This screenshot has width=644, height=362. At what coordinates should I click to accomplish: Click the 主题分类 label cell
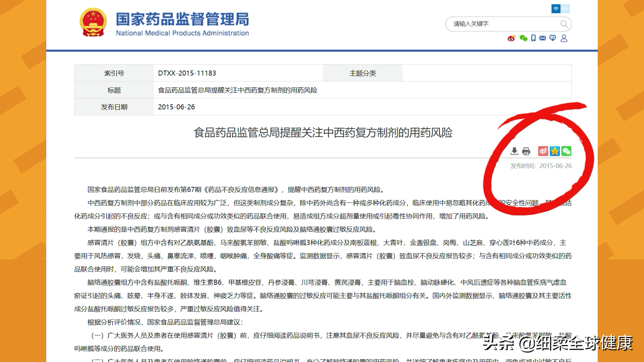pos(363,73)
